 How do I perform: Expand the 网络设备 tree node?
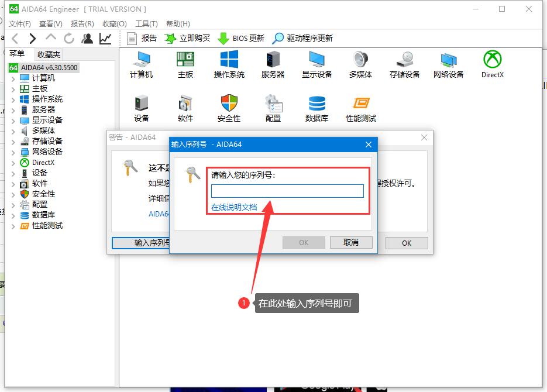13,152
